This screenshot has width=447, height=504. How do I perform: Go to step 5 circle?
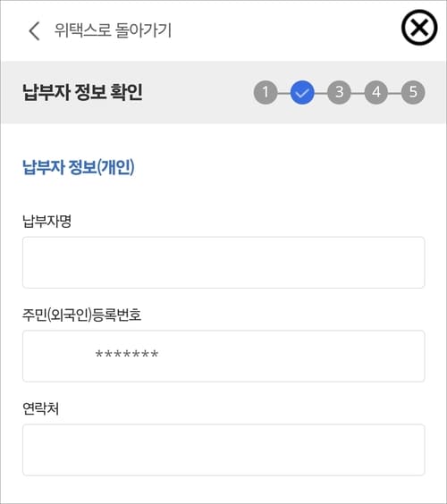(413, 92)
